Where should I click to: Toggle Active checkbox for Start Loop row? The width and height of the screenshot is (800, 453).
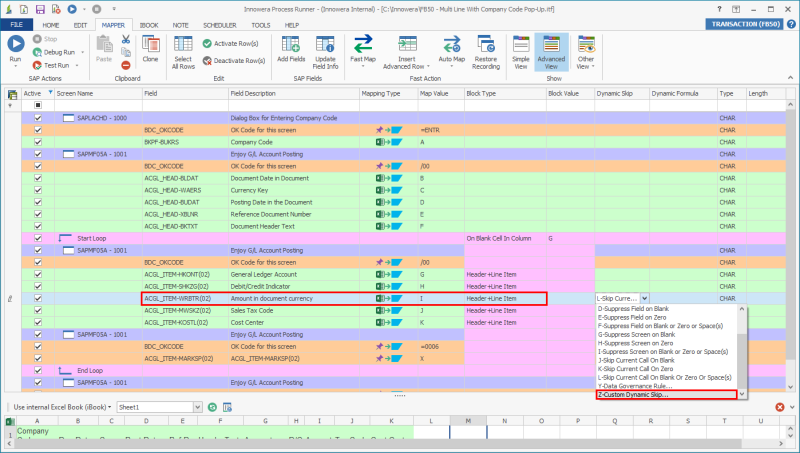38,238
